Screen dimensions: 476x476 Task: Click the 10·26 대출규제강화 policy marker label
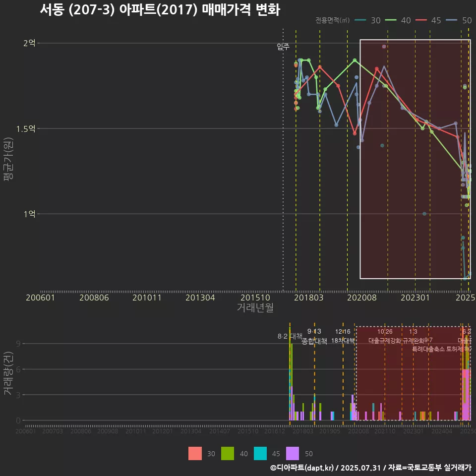click(x=385, y=336)
